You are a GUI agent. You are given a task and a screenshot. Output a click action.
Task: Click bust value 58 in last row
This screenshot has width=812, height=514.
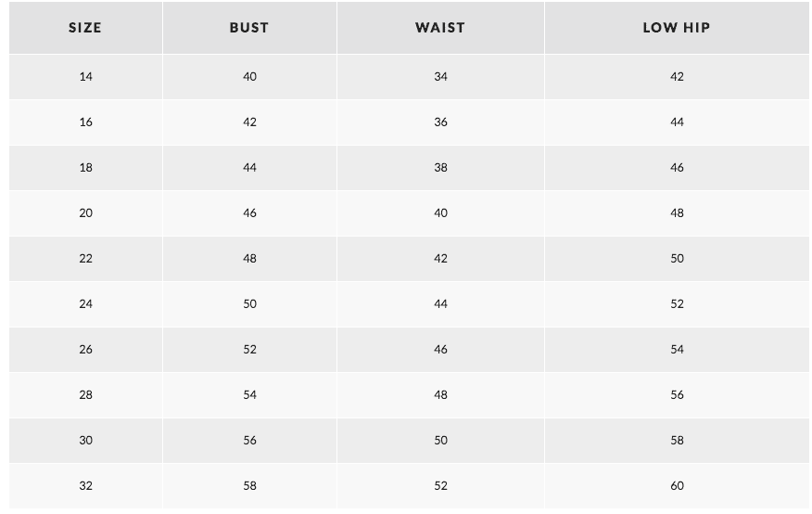(x=249, y=486)
